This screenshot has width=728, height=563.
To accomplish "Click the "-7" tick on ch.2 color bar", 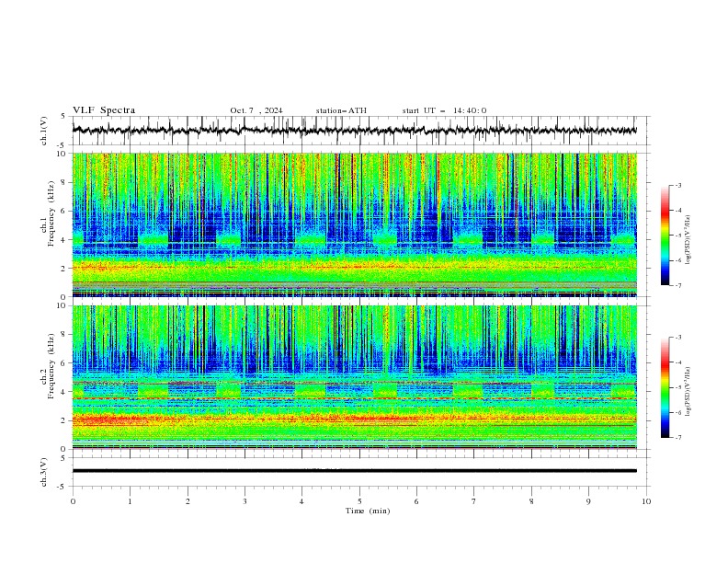I will click(x=677, y=438).
